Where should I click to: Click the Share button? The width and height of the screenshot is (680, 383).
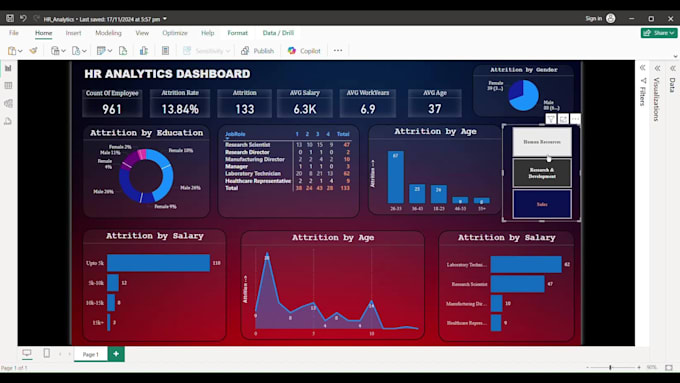point(659,33)
